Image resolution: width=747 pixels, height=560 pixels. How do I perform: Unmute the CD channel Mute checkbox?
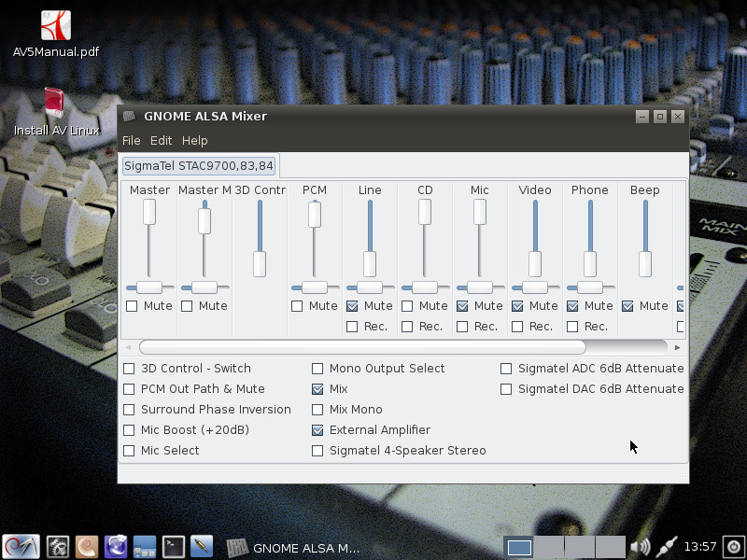[x=407, y=306]
